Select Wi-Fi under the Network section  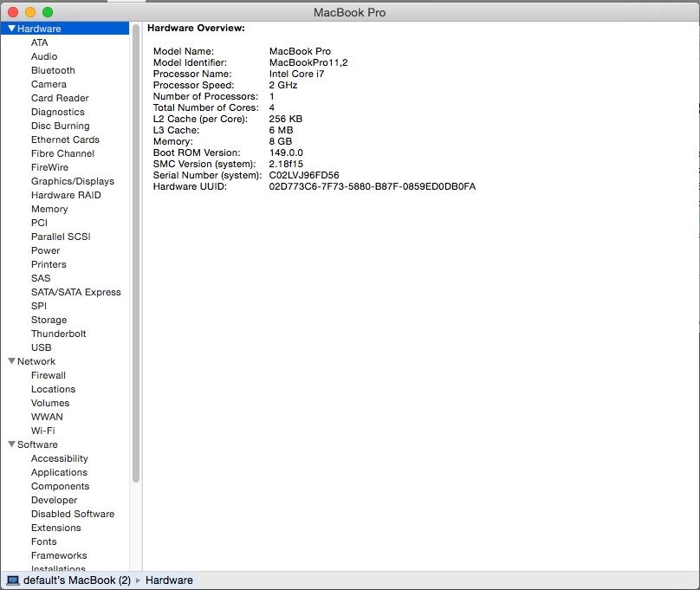(45, 431)
